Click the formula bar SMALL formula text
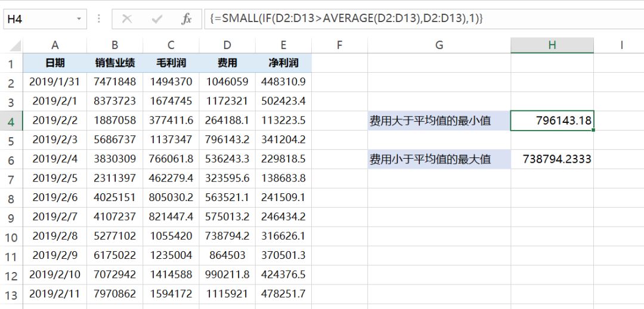644x309 pixels. point(346,19)
